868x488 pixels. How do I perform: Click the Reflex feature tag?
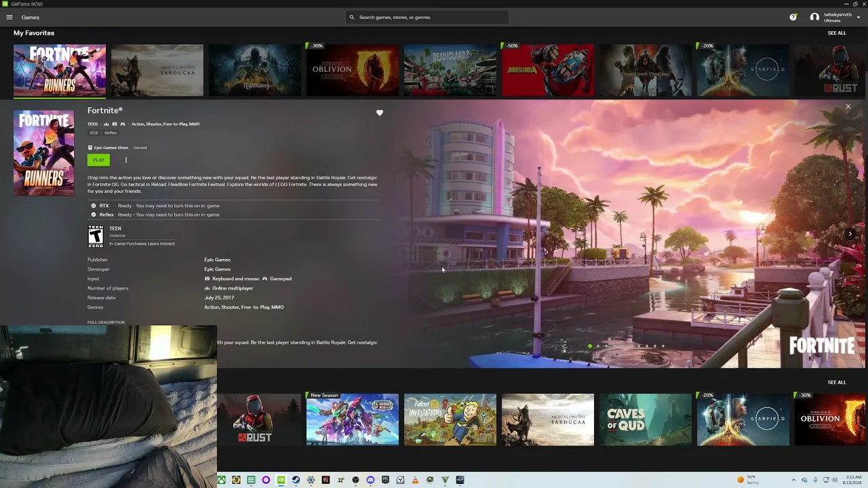[111, 133]
